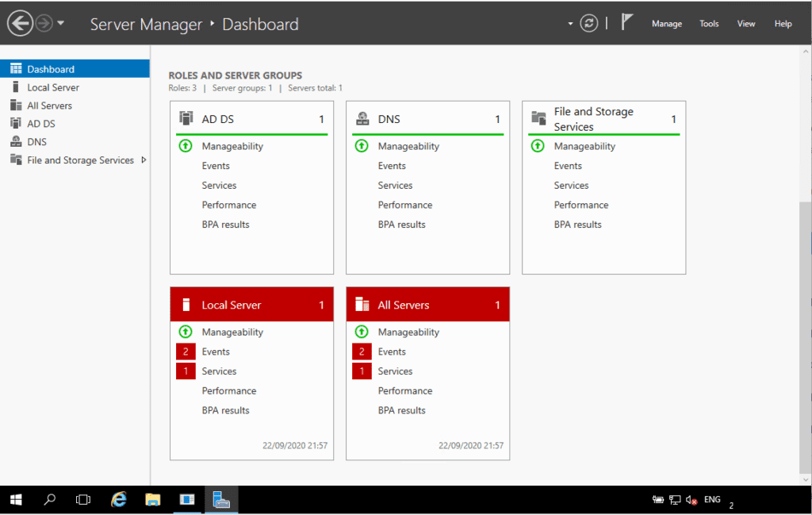Screen dimensions: 812x515
Task: Open the Notifications flag
Action: pyautogui.click(x=626, y=22)
